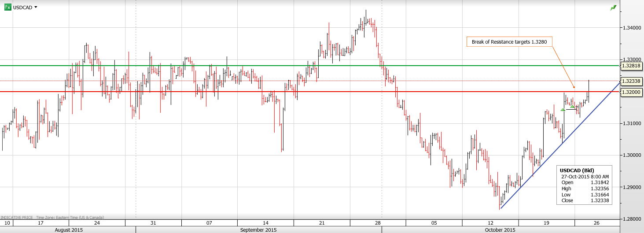Click the October 2015 month label
Screen dimensions: 644x233
[500, 230]
